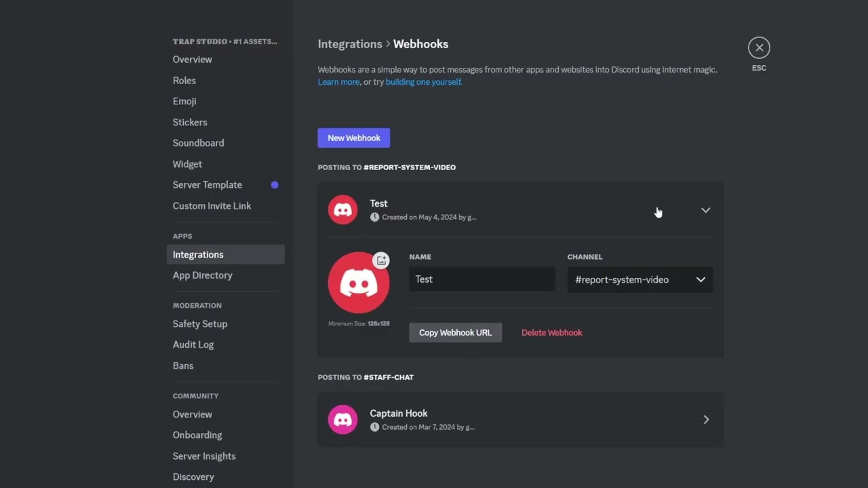Screen dimensions: 868x488
Task: Click Copy Webhook URL button
Action: (x=456, y=333)
